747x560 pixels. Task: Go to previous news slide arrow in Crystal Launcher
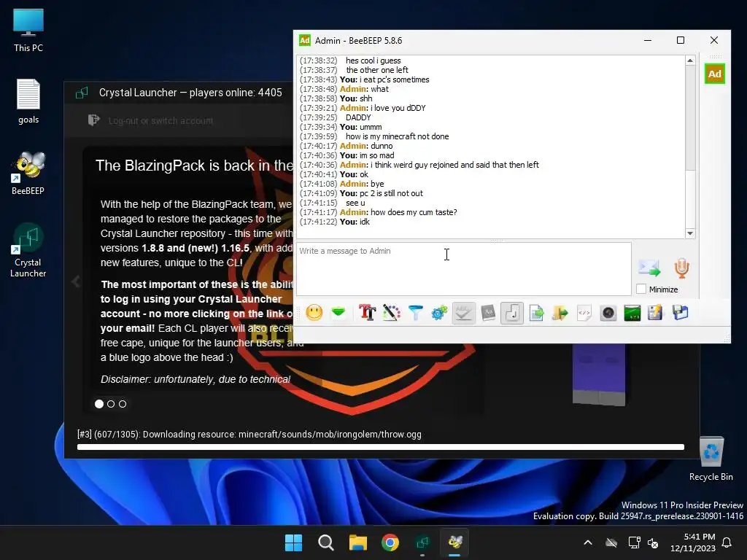[76, 281]
